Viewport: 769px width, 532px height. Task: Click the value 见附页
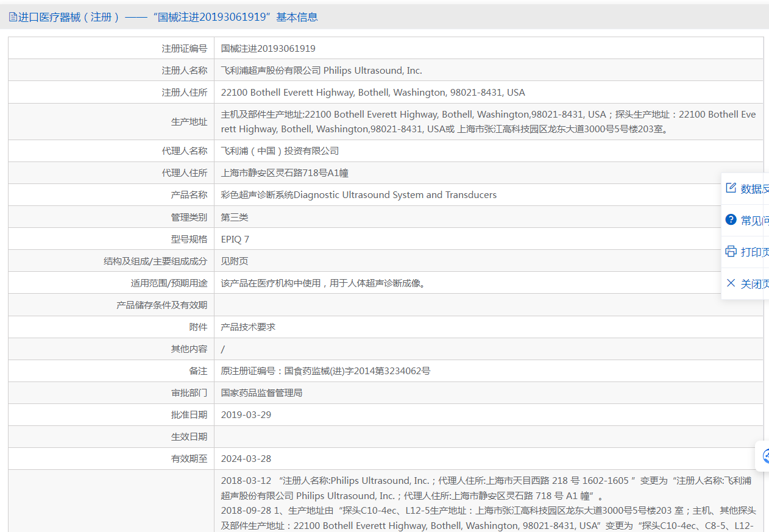[x=235, y=261]
